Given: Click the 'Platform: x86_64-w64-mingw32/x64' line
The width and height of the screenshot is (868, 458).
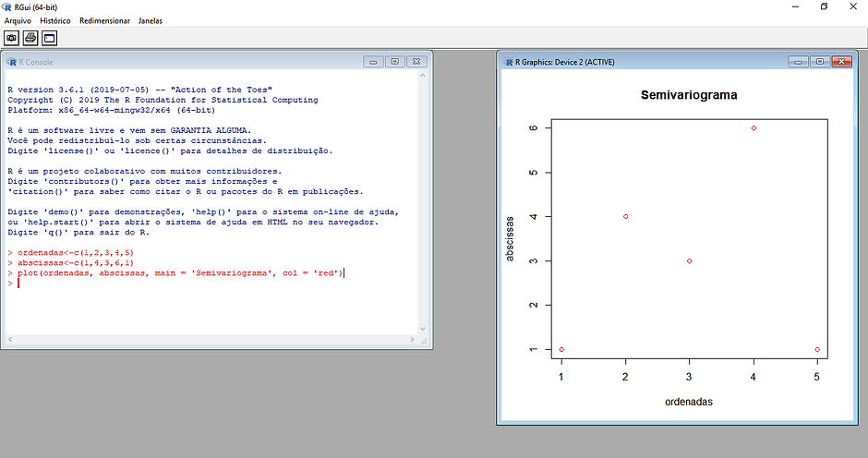Looking at the screenshot, I should tap(111, 110).
